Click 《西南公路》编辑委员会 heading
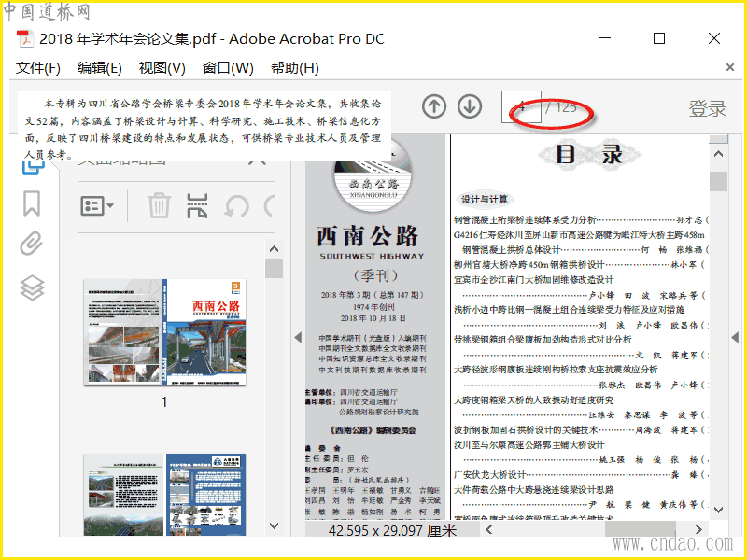747x560 pixels. click(x=372, y=430)
